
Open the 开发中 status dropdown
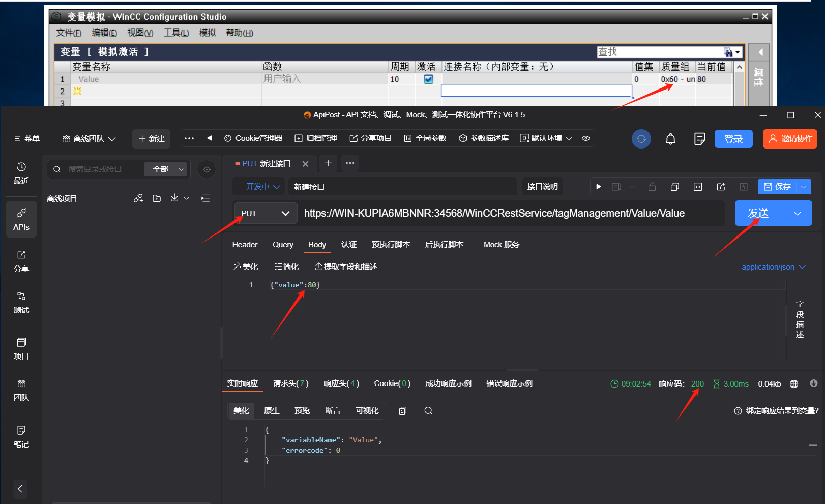coord(263,187)
